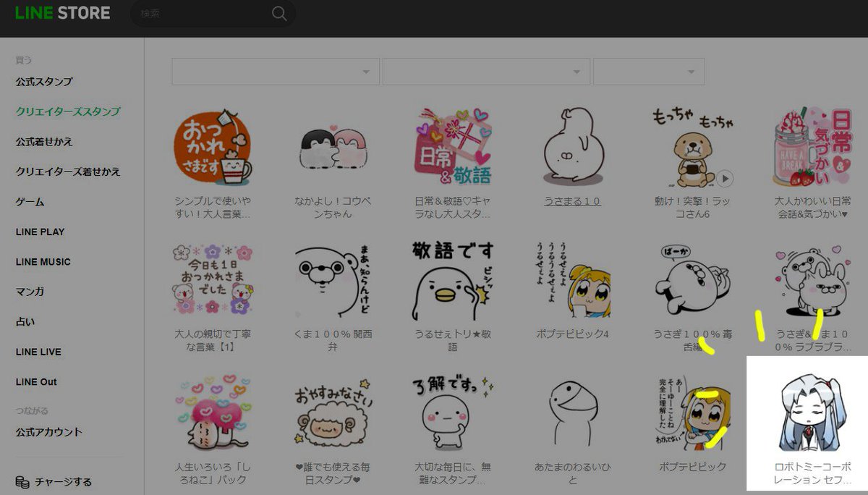
Task: Click title ポプテピピック4
Action: pos(572,335)
